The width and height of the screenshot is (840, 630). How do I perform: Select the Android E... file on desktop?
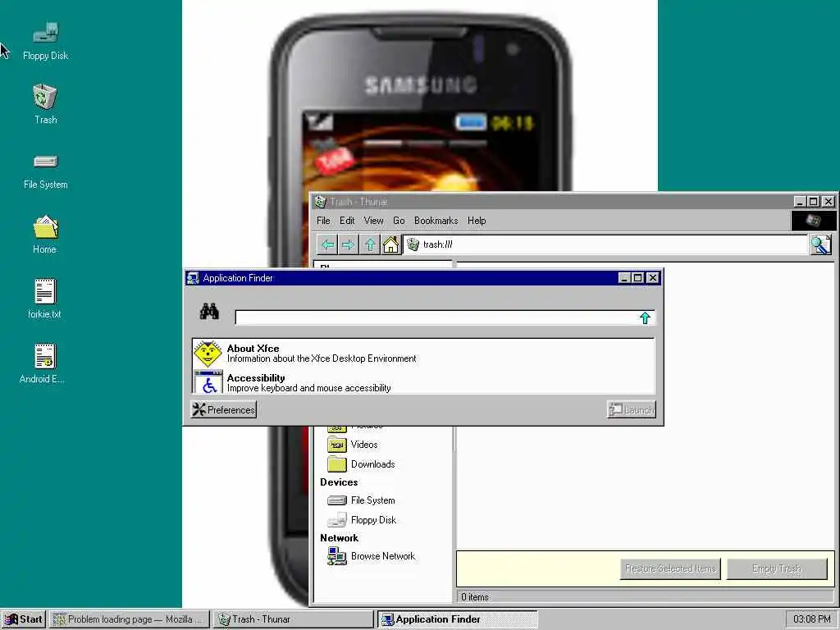(43, 364)
